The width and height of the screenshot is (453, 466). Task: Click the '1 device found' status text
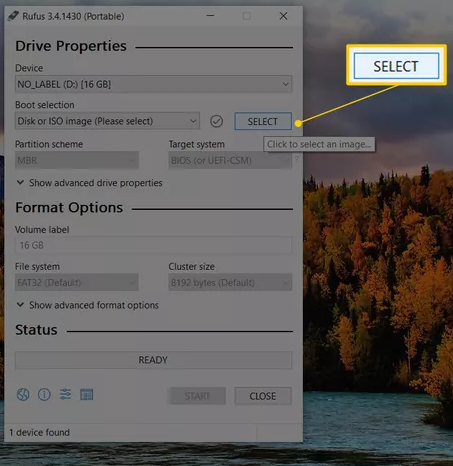click(40, 433)
